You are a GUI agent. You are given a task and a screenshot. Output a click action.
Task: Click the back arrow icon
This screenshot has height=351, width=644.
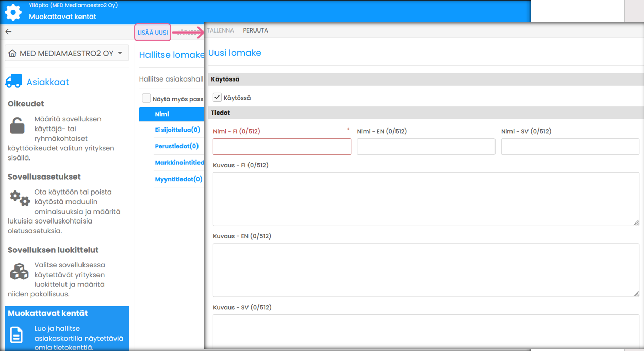8,32
